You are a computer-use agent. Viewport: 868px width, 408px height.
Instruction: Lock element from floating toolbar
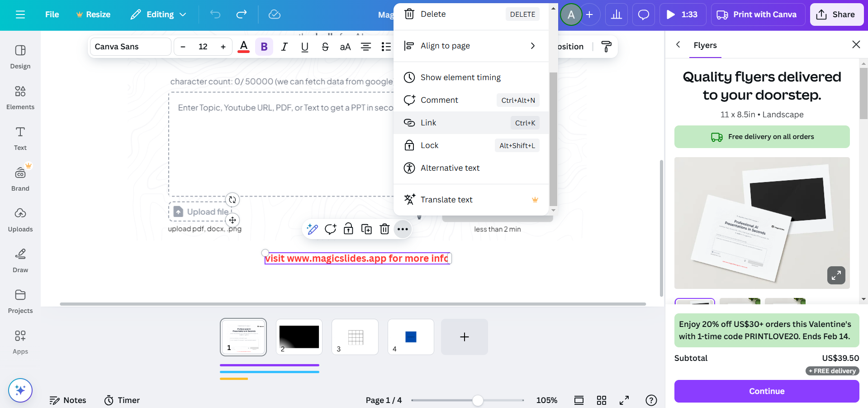coord(348,229)
